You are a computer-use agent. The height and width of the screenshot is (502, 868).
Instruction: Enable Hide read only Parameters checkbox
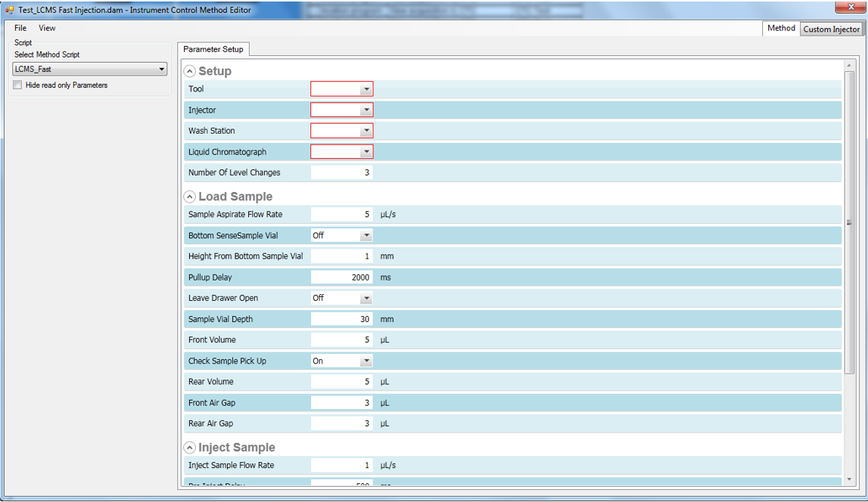click(18, 85)
